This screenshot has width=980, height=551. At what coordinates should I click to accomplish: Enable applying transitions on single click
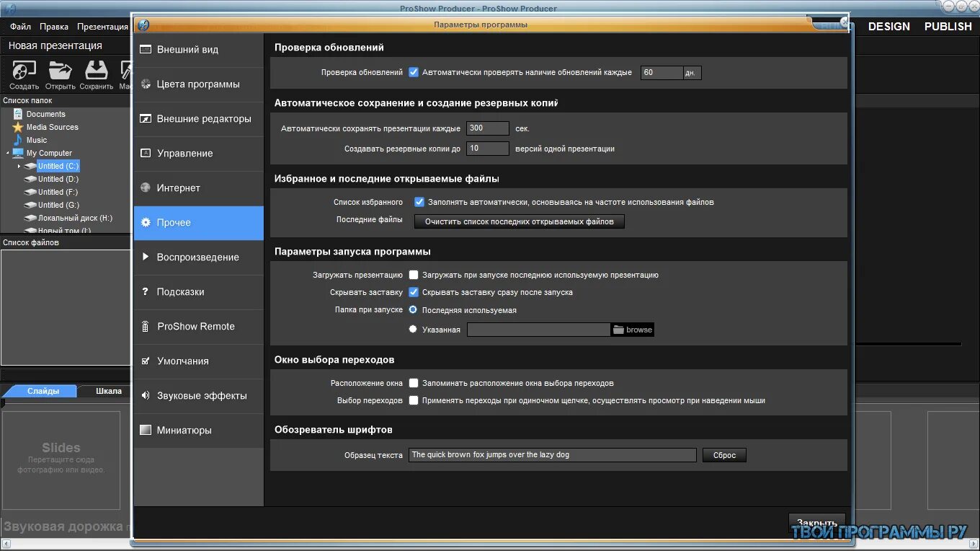[x=414, y=400]
